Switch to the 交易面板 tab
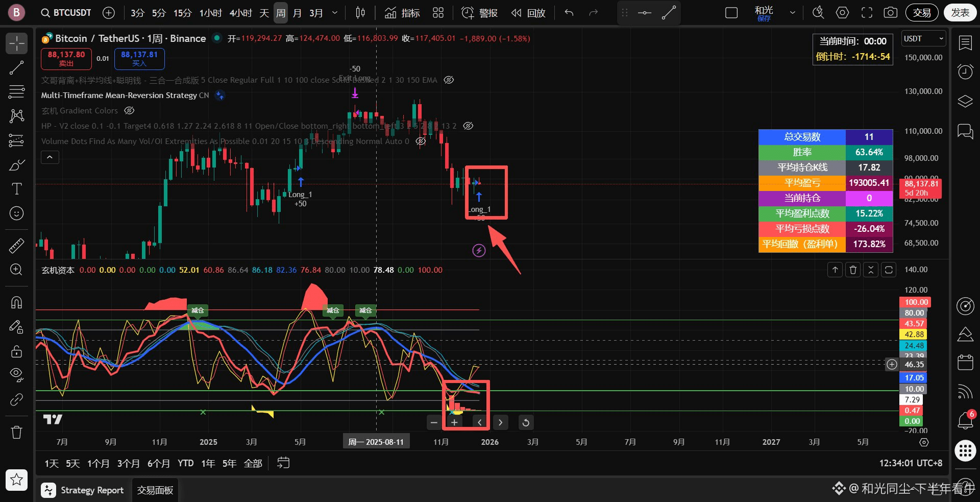 pyautogui.click(x=155, y=490)
